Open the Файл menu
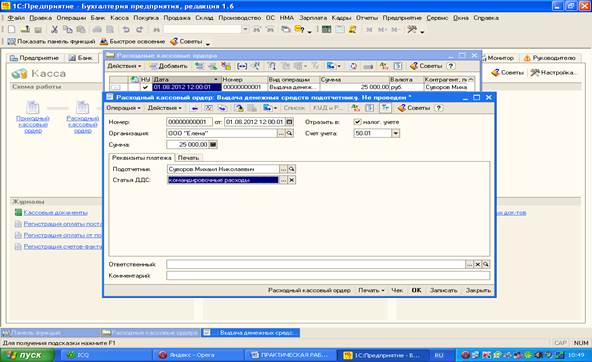Viewport: 592px width, 362px height. pos(16,18)
